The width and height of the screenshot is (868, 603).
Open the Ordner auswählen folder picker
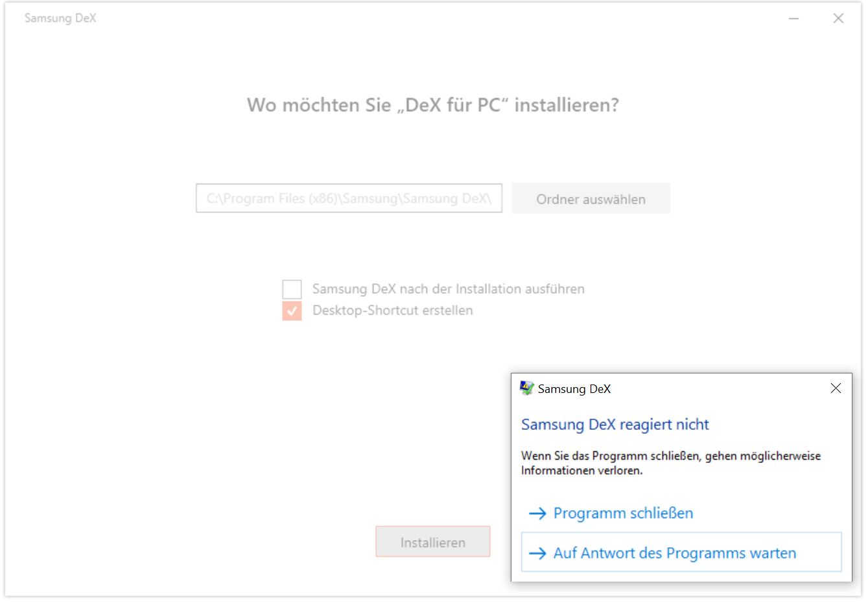click(x=591, y=199)
